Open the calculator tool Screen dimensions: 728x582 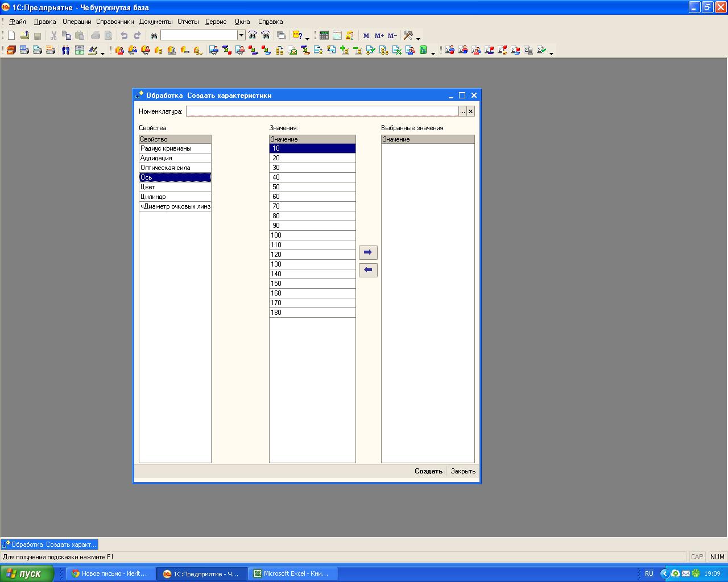pyautogui.click(x=324, y=35)
